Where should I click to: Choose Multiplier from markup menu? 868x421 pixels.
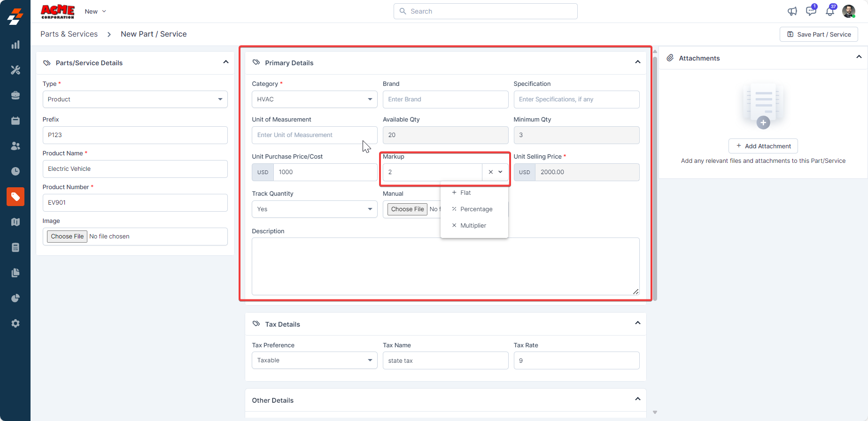tap(473, 226)
